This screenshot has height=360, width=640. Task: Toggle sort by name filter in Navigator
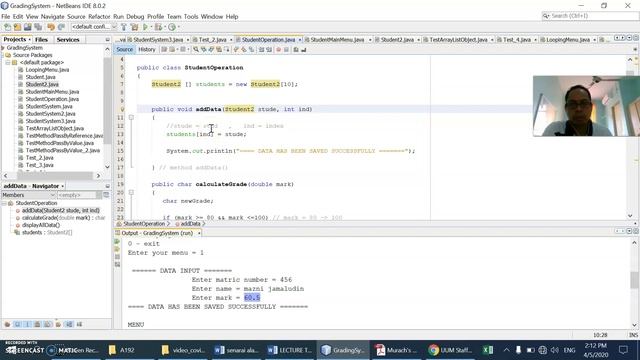coord(69,324)
